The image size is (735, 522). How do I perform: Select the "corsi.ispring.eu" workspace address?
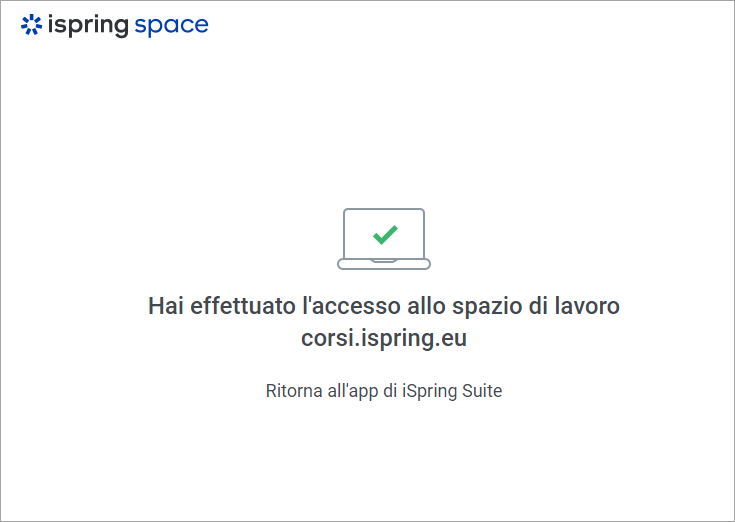[384, 339]
